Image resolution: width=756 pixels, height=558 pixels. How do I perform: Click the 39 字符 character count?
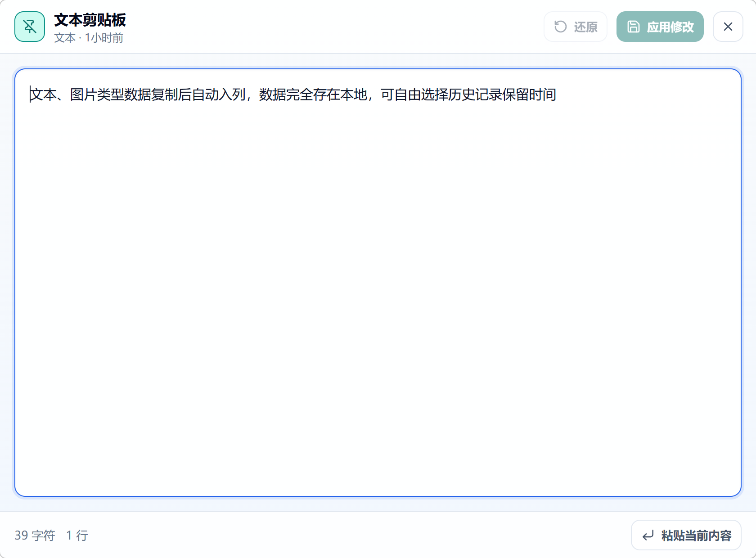[x=35, y=535]
